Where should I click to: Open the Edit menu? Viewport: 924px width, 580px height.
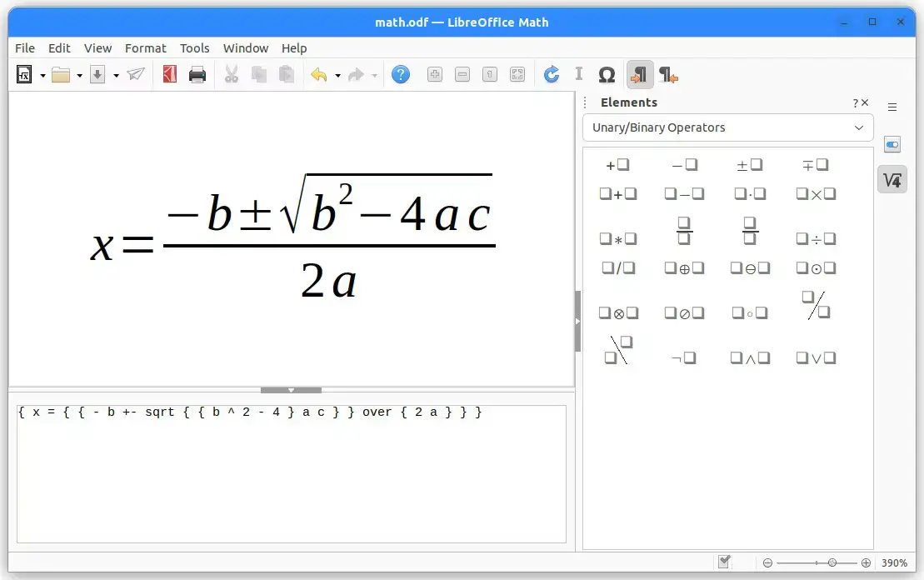pyautogui.click(x=59, y=48)
